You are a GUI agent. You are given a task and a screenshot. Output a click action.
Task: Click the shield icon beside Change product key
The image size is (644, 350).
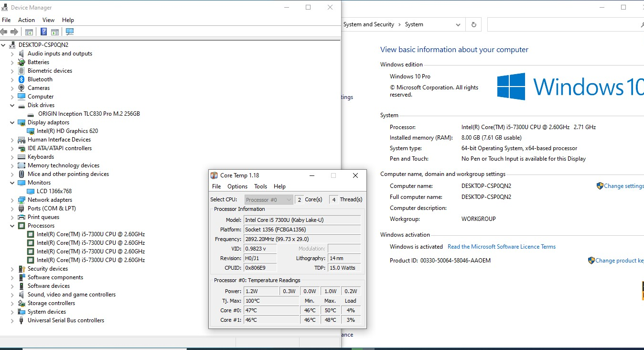(x=591, y=261)
